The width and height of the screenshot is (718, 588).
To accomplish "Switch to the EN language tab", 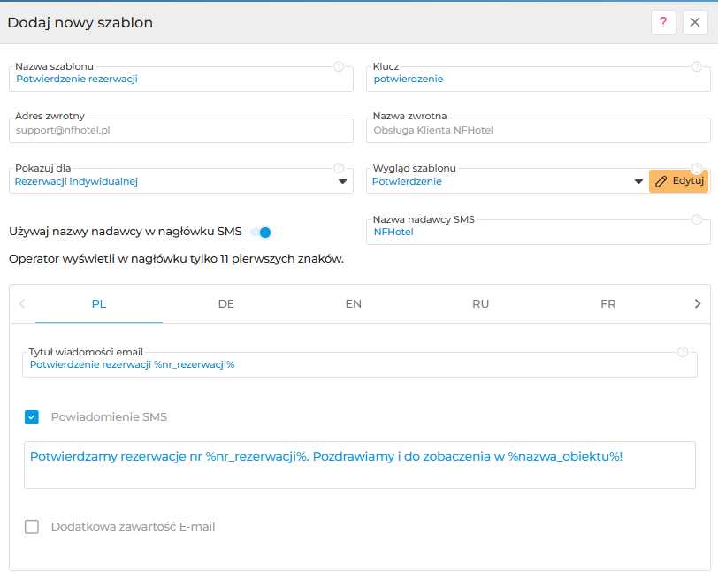I will coord(354,304).
